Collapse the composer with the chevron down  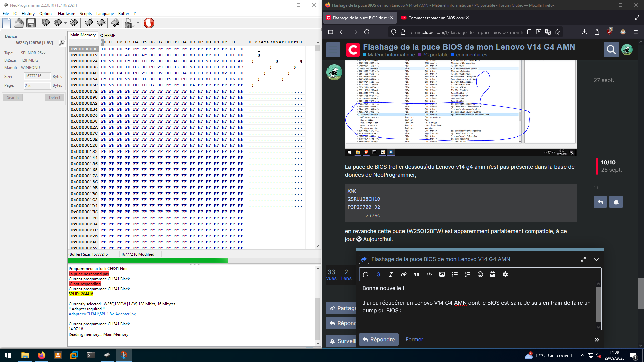[596, 260]
